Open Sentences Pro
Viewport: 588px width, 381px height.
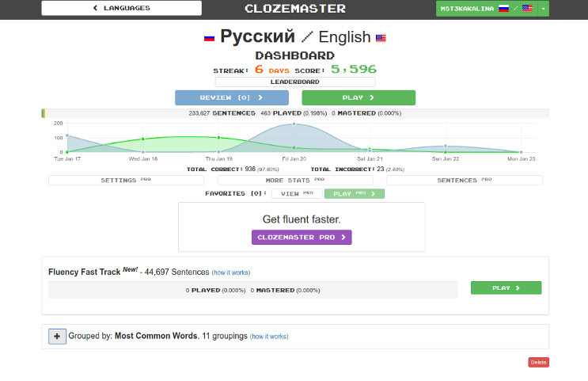(x=465, y=180)
